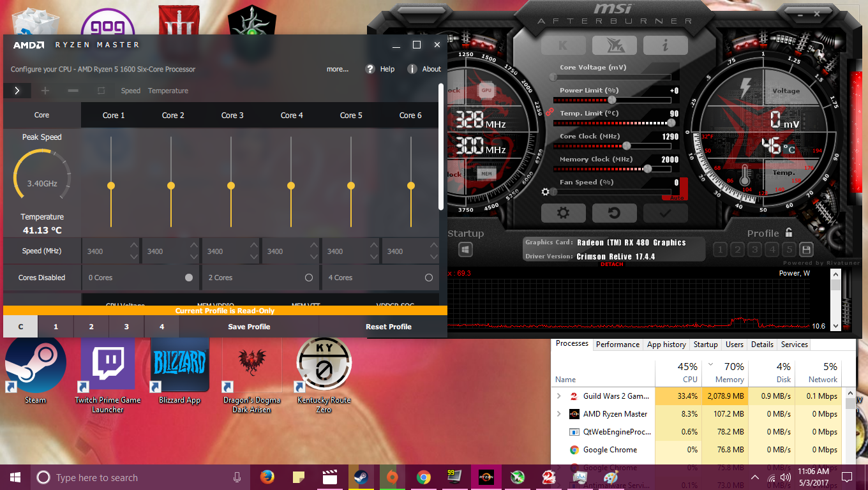
Task: Open the Performance tab in Task Manager
Action: point(618,345)
